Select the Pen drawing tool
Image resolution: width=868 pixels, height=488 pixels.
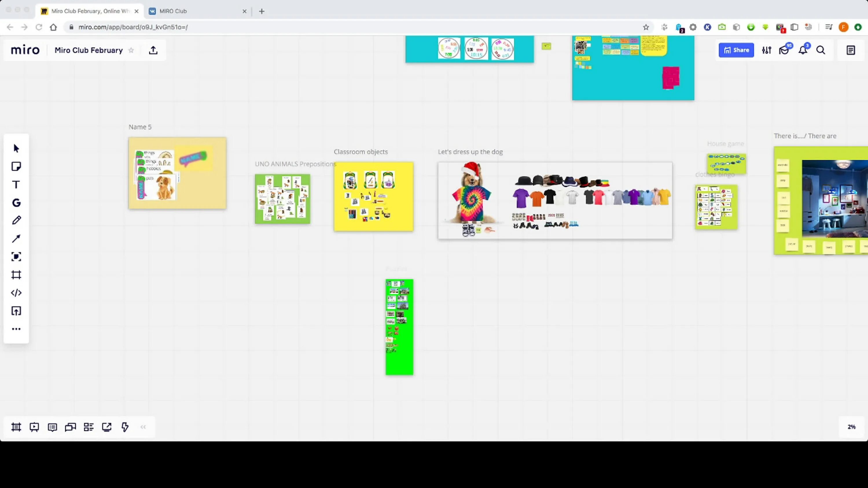[16, 221]
